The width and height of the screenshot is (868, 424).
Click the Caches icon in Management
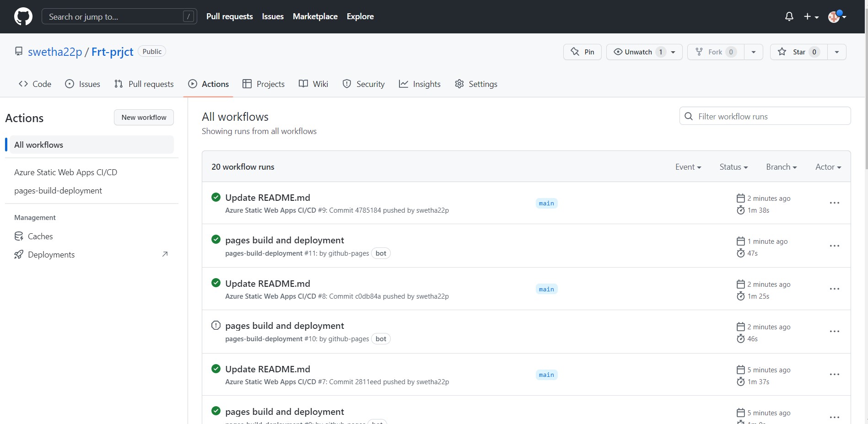pyautogui.click(x=19, y=236)
